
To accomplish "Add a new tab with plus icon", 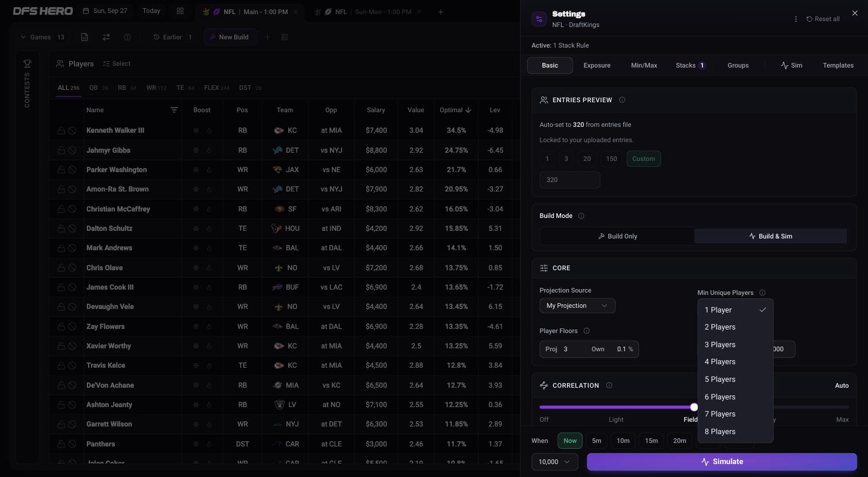I will pos(441,12).
